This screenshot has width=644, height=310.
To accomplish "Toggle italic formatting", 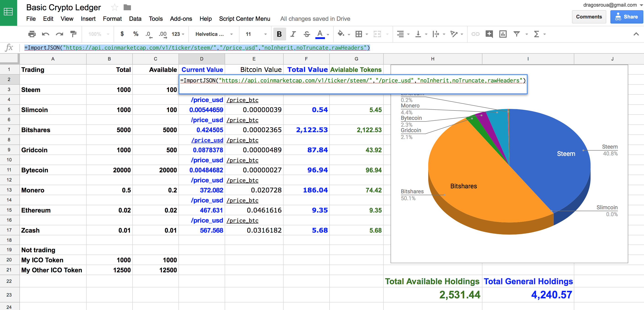I will 293,34.
